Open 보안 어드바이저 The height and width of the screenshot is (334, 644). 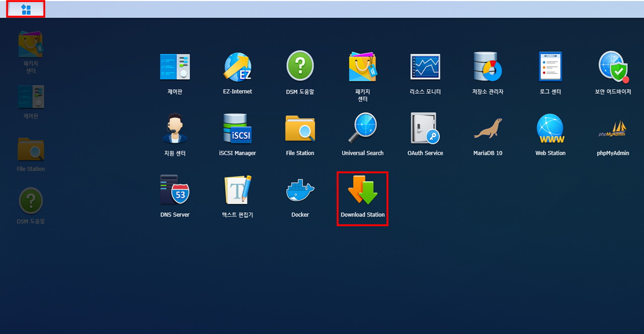[613, 66]
